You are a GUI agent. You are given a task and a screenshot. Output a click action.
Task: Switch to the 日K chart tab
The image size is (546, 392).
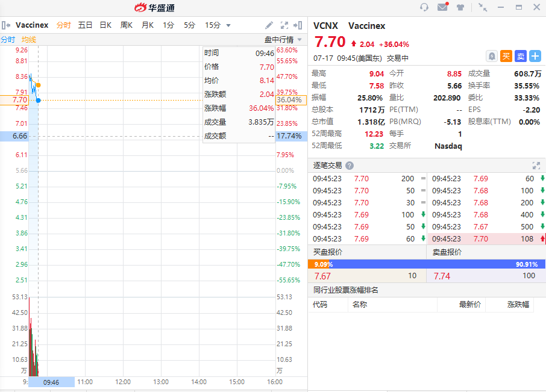point(105,25)
